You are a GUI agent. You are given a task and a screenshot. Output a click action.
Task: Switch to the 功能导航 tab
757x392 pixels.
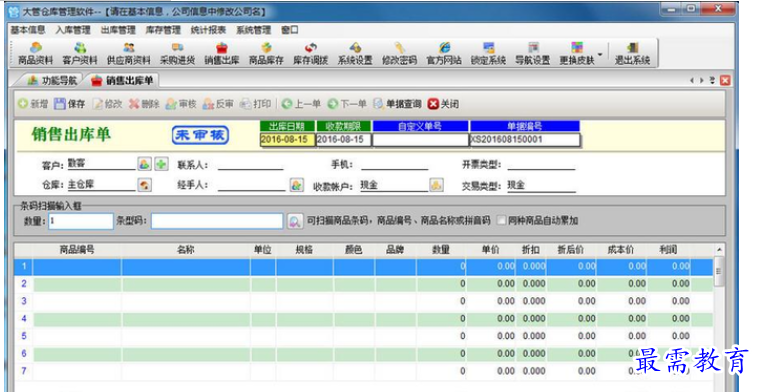coord(52,81)
